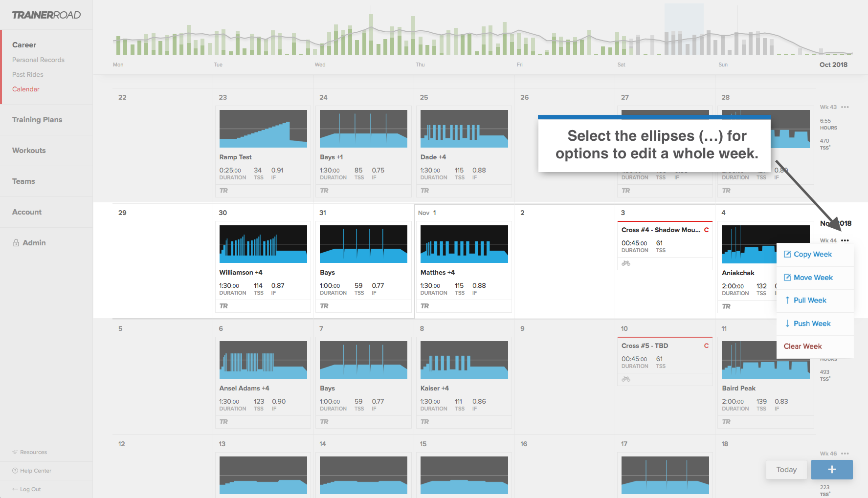Open the Kaiser +4 workout graph
The image size is (868, 498).
click(464, 360)
